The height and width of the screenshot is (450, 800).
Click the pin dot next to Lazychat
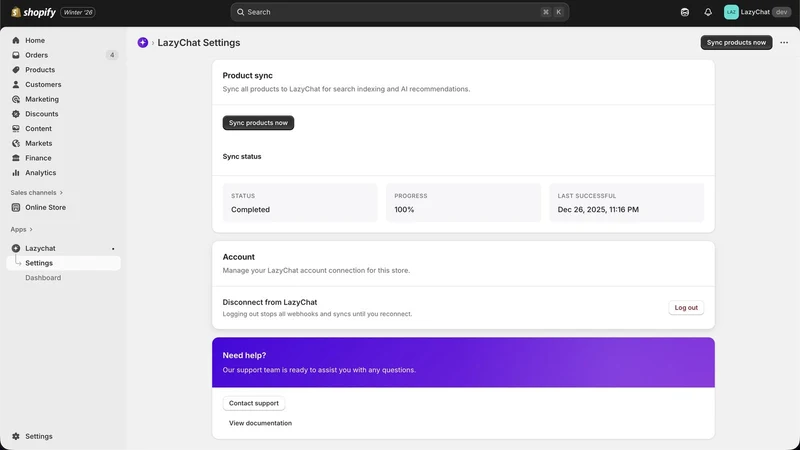[113, 249]
